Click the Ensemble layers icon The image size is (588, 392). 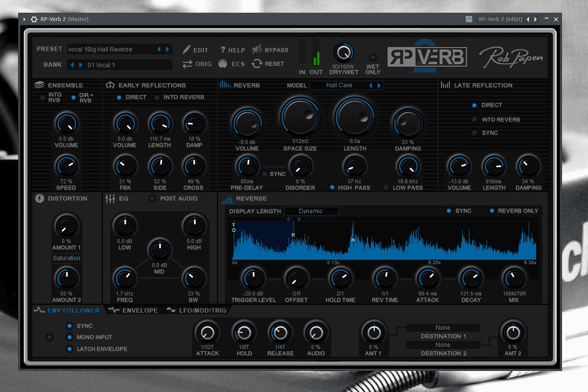point(39,85)
